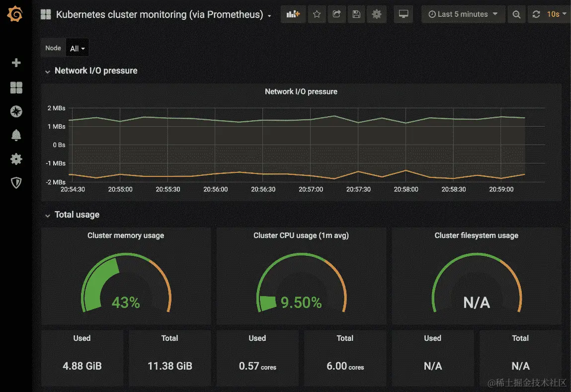Select the Create (plus) icon in sidebar
The image size is (571, 392).
(16, 63)
